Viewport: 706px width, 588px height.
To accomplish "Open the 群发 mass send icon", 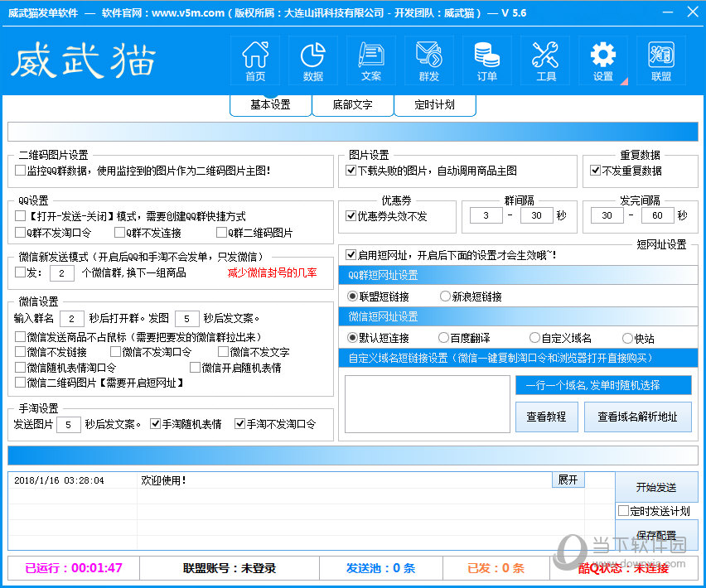I will pos(429,60).
